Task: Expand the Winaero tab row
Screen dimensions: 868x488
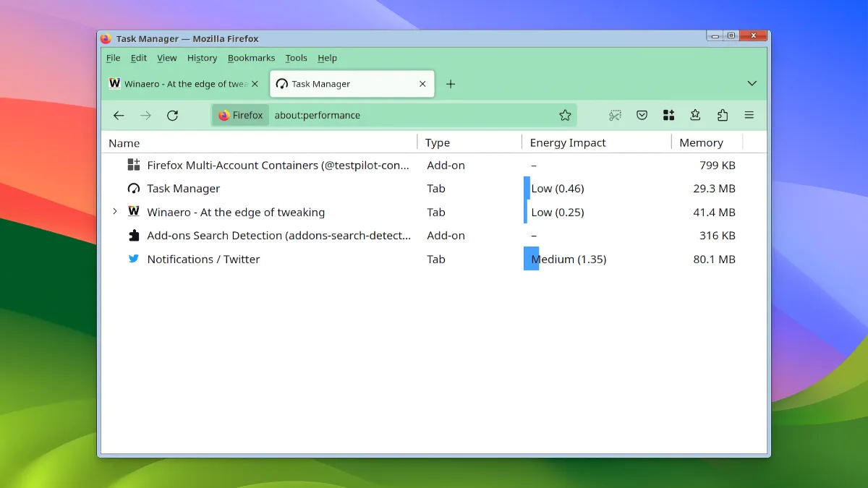Action: (114, 212)
